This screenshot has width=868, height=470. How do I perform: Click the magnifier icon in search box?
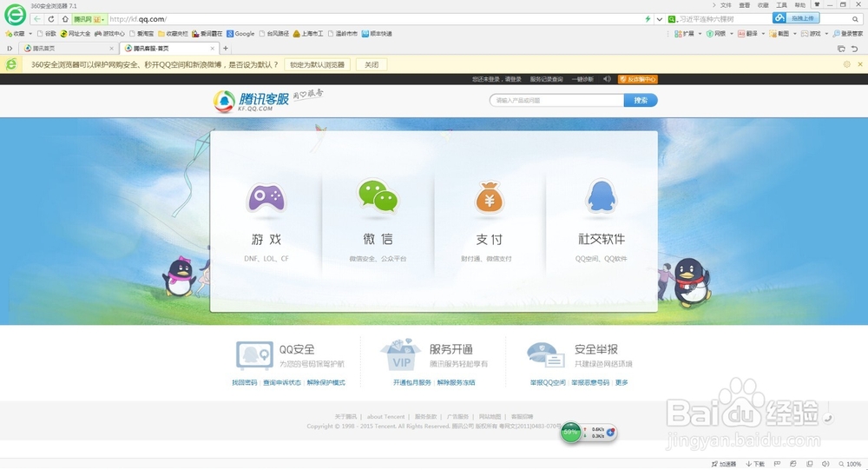[x=855, y=19]
